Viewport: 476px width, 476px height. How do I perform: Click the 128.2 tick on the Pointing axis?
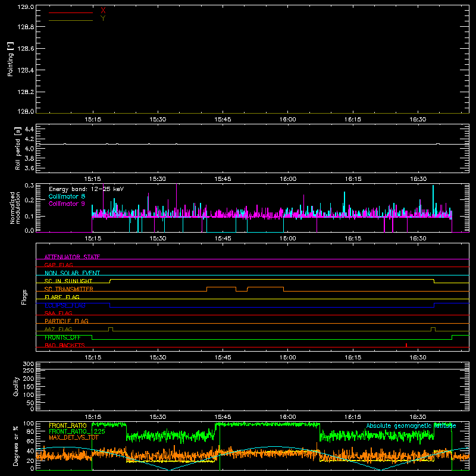(x=26, y=92)
